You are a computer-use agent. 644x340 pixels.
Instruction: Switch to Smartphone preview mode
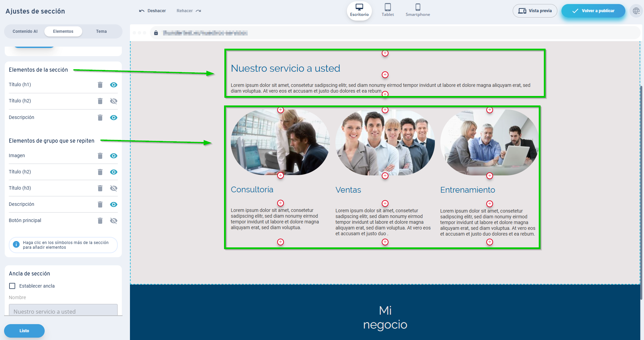pyautogui.click(x=417, y=9)
